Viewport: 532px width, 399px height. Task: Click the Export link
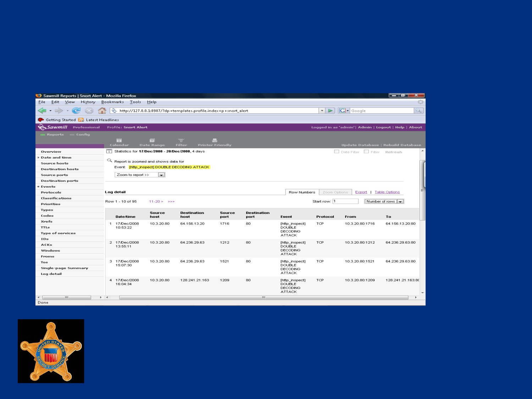pos(361,192)
